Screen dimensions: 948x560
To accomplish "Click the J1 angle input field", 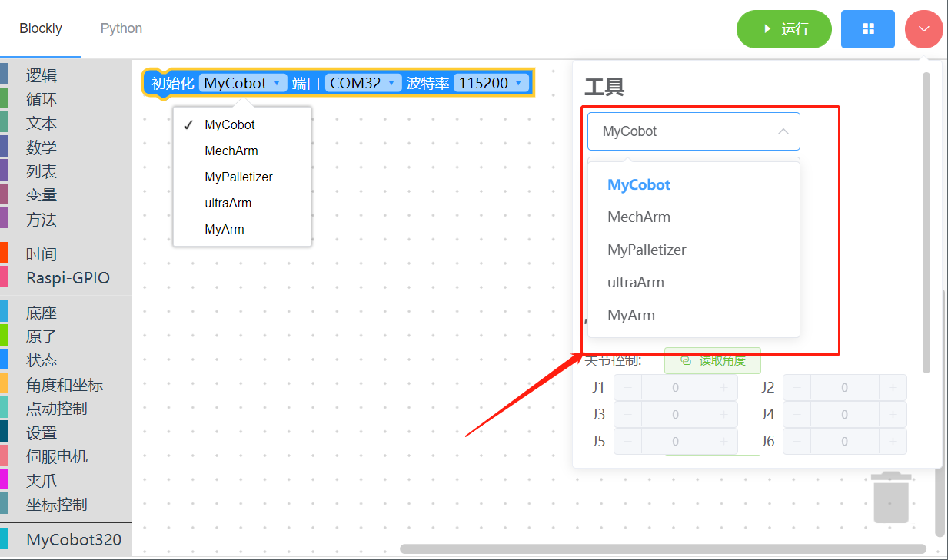I will point(676,388).
